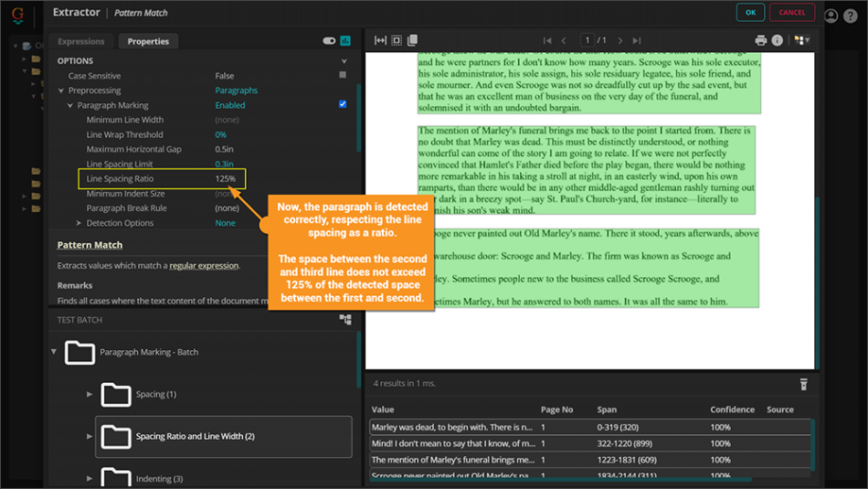The height and width of the screenshot is (489, 868).
Task: Open the document info icon
Action: (x=777, y=40)
